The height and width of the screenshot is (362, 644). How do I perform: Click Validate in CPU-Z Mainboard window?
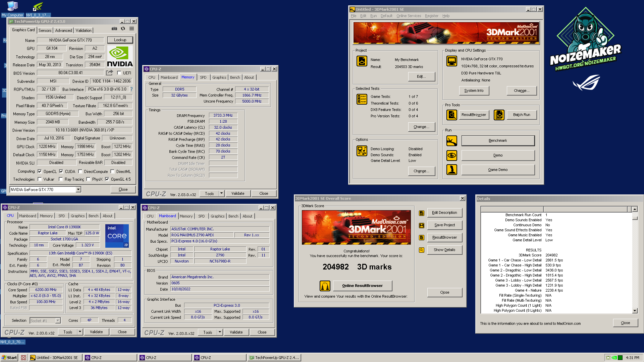[x=236, y=332]
